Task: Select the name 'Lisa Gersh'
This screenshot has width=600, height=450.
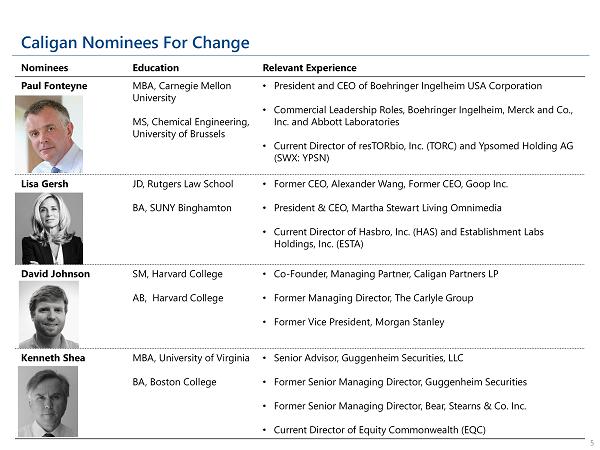Action: tap(46, 184)
